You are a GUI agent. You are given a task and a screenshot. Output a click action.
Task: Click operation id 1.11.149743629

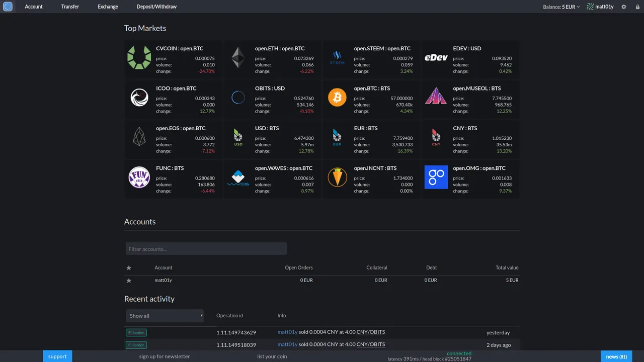(x=236, y=332)
